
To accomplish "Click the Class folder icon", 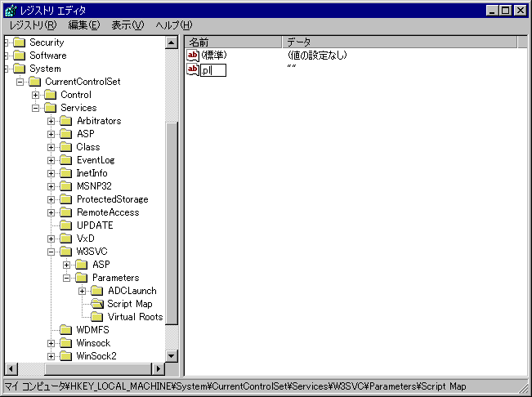I will click(66, 147).
